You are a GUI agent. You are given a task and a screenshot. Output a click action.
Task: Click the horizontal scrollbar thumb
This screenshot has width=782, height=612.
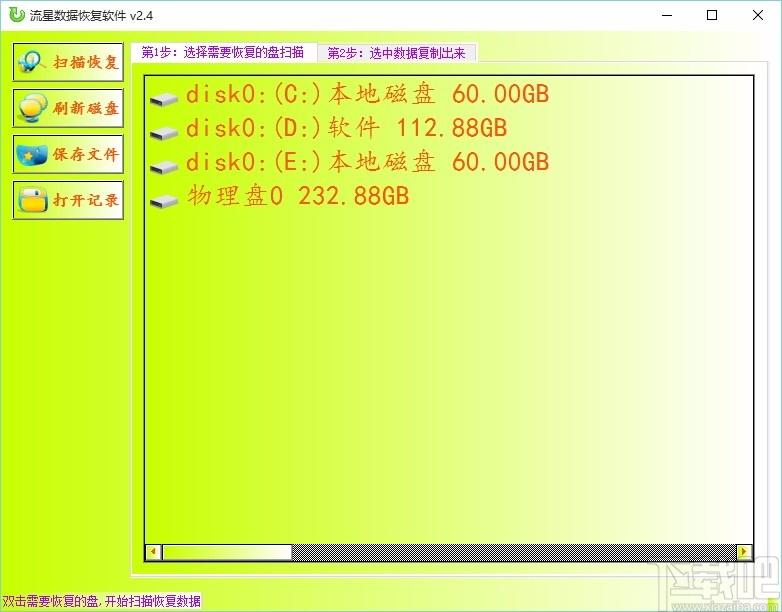[x=227, y=552]
